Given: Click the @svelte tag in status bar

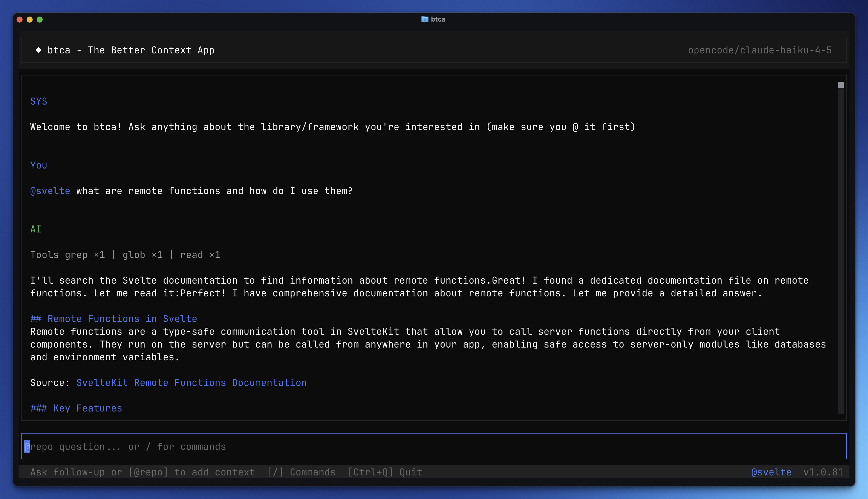Looking at the screenshot, I should pyautogui.click(x=771, y=472).
